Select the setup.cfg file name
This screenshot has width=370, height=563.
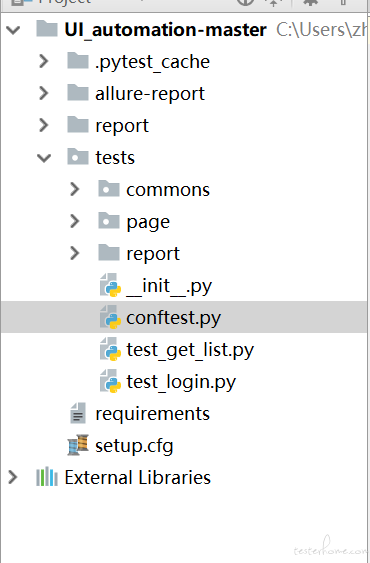(x=134, y=446)
